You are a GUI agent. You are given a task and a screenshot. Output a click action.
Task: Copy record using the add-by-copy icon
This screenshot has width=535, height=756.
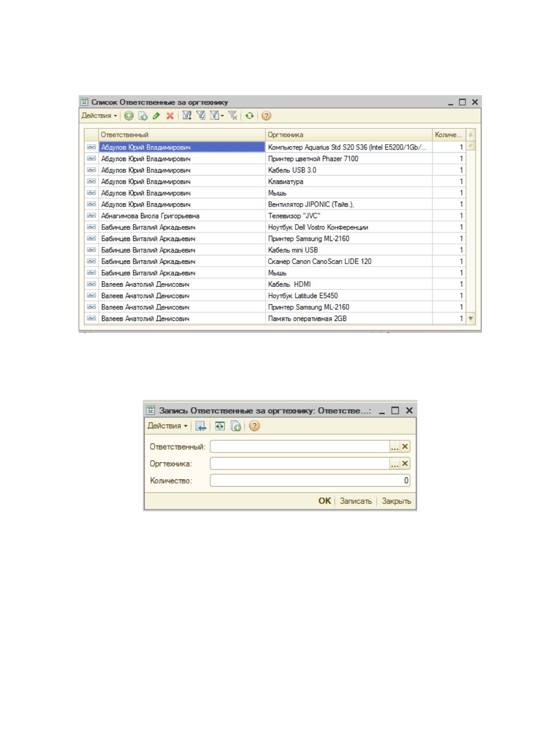143,116
